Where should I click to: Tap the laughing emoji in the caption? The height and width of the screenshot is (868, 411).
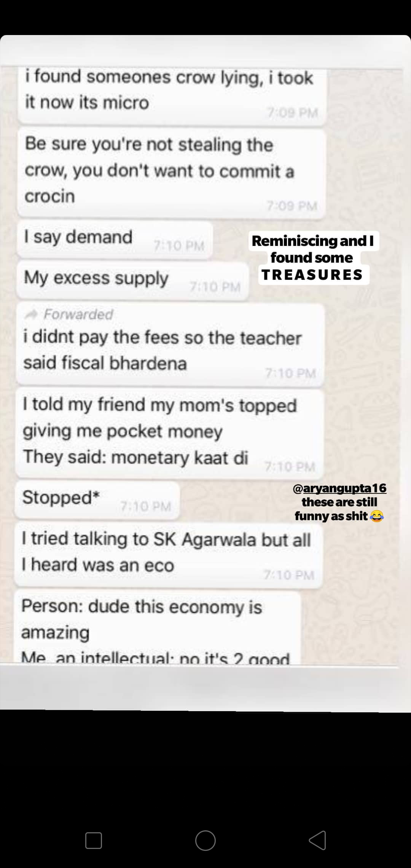click(x=376, y=516)
